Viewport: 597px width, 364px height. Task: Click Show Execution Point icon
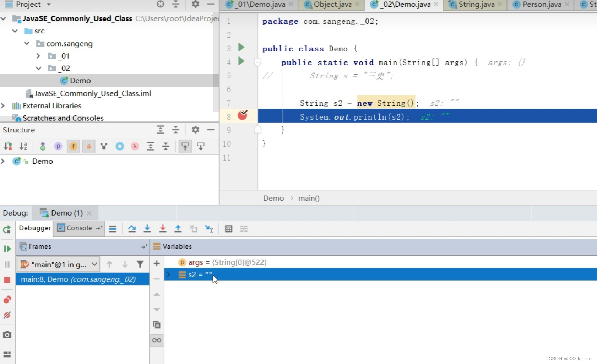tap(113, 229)
